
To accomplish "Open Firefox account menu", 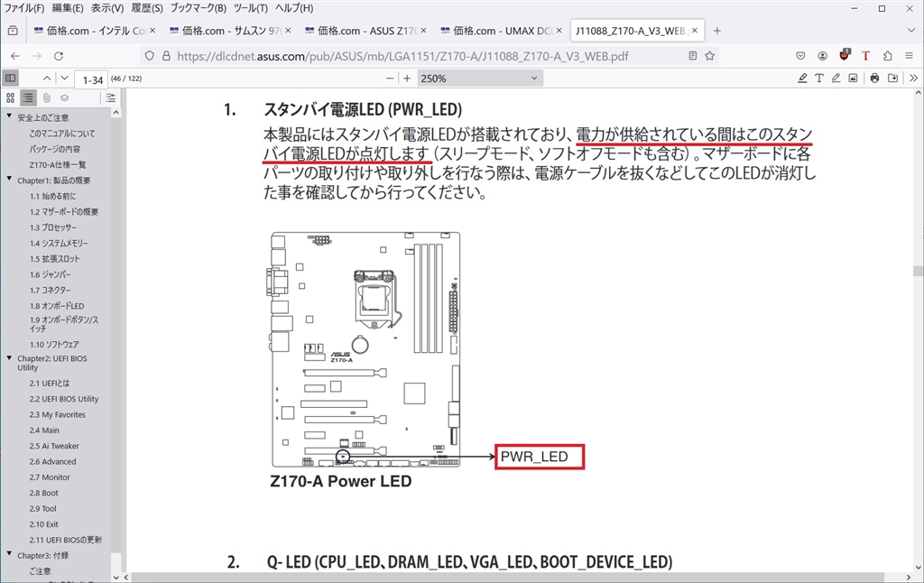I will [822, 56].
